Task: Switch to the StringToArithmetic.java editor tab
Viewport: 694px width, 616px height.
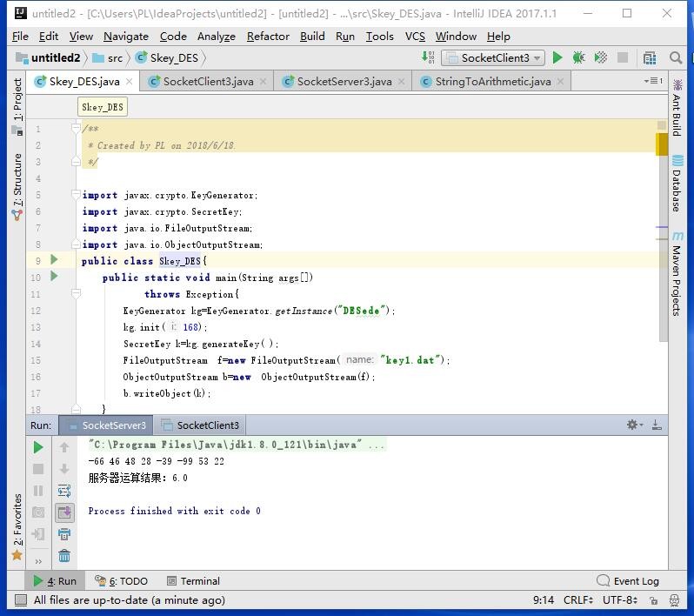Action: click(492, 82)
